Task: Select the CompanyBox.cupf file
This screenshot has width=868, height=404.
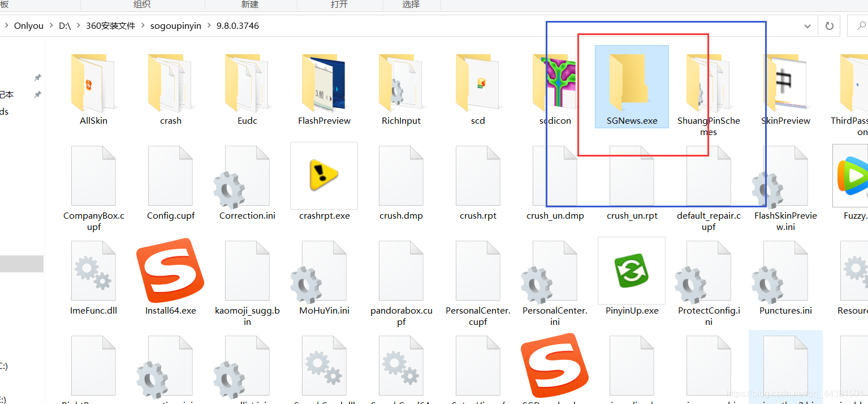Action: point(93,188)
